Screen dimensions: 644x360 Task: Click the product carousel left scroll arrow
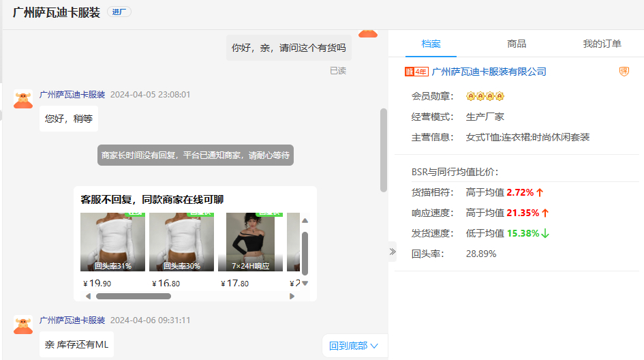[x=88, y=297]
